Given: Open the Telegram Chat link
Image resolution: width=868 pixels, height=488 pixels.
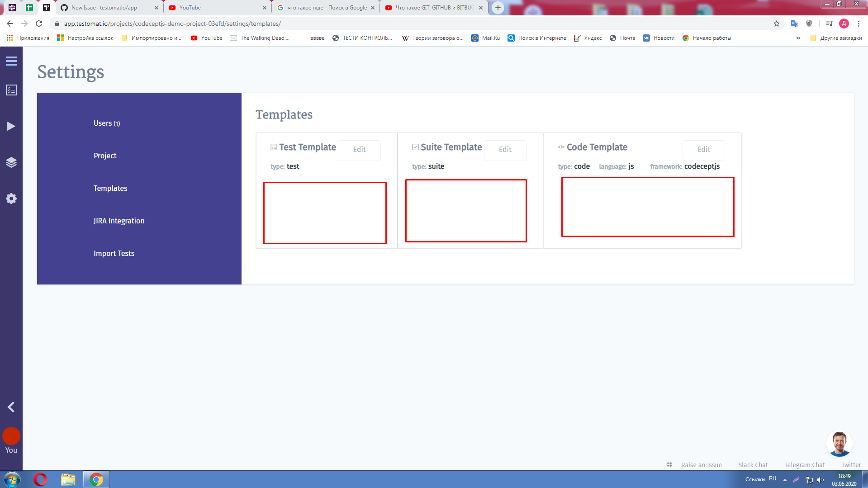Looking at the screenshot, I should tap(804, 465).
